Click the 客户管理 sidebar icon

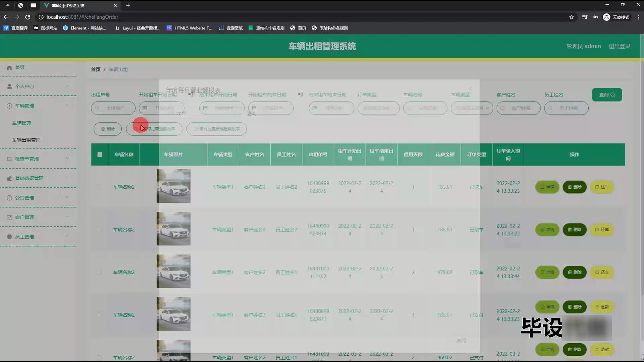(x=9, y=217)
